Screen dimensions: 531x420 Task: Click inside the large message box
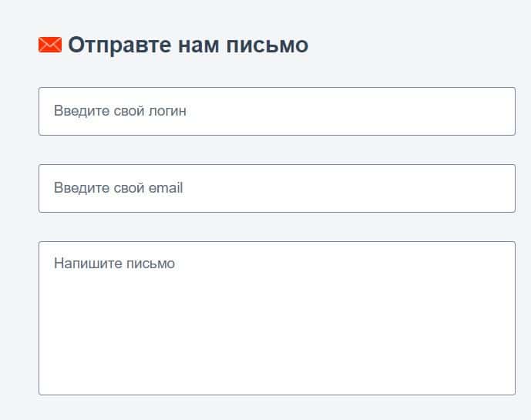277,318
